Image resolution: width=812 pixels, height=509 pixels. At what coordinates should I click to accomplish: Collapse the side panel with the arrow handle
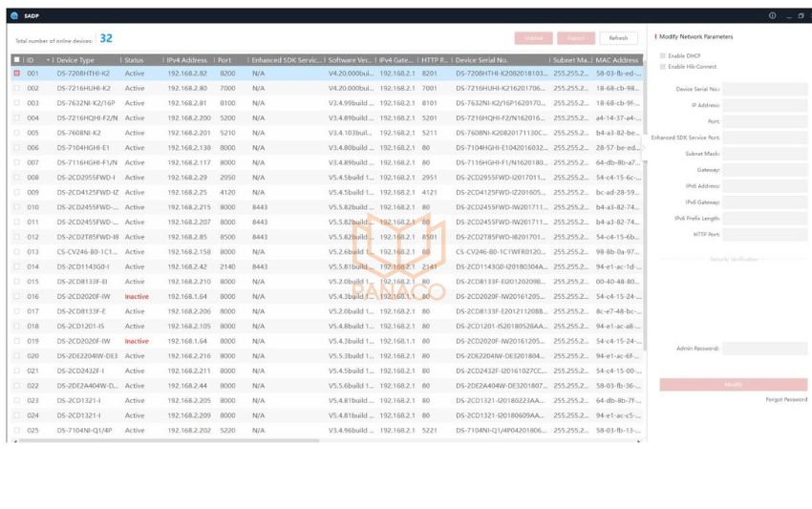click(645, 149)
